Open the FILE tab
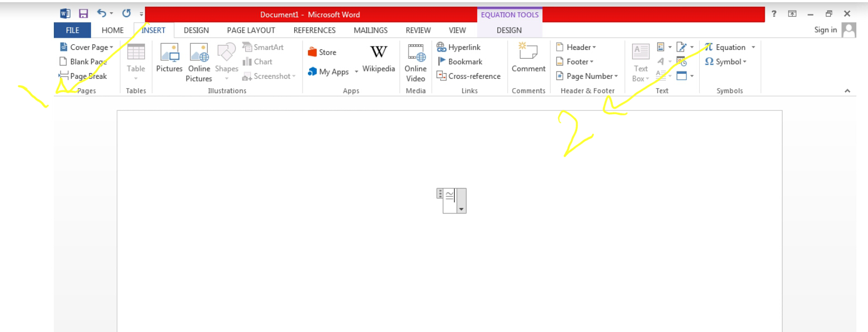 (72, 30)
